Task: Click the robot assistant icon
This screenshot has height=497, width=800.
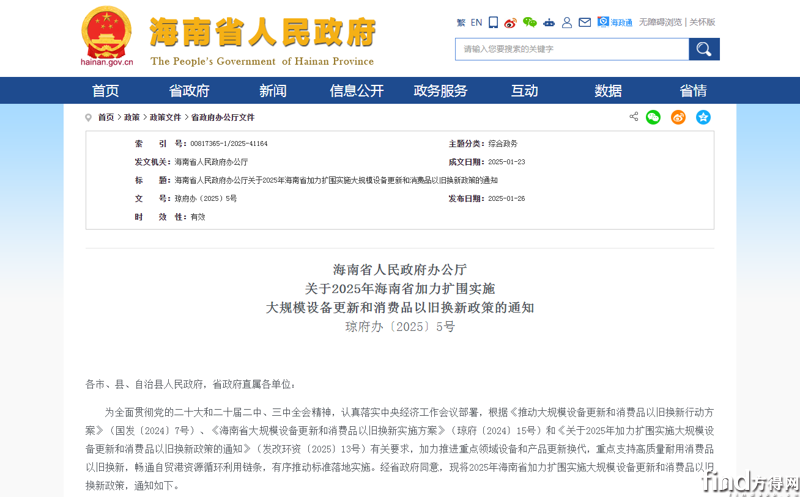Action: click(549, 22)
